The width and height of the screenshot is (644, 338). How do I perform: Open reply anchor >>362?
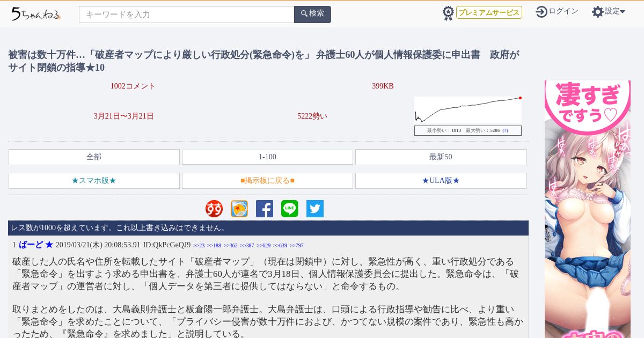(231, 246)
